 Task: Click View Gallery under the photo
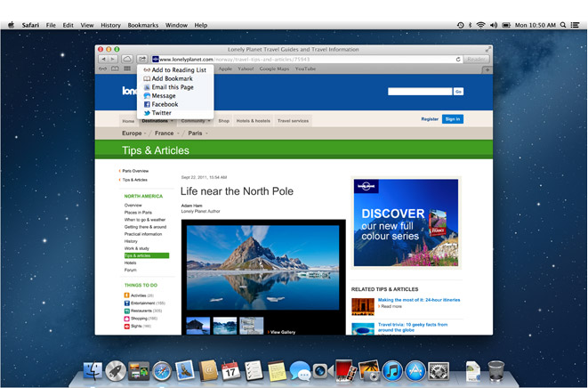tap(281, 332)
